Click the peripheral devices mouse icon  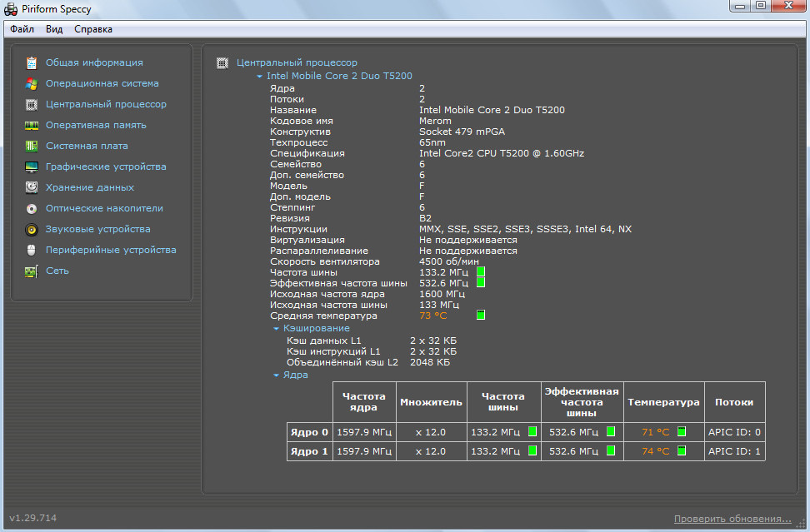pyautogui.click(x=32, y=250)
